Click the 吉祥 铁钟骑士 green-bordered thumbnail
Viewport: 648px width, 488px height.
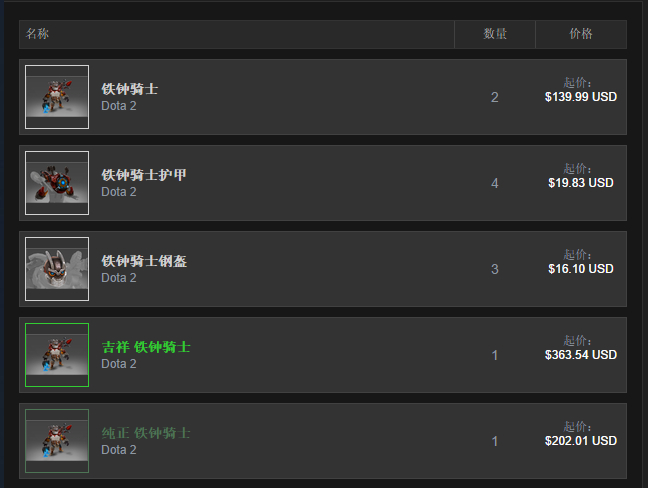click(x=57, y=355)
